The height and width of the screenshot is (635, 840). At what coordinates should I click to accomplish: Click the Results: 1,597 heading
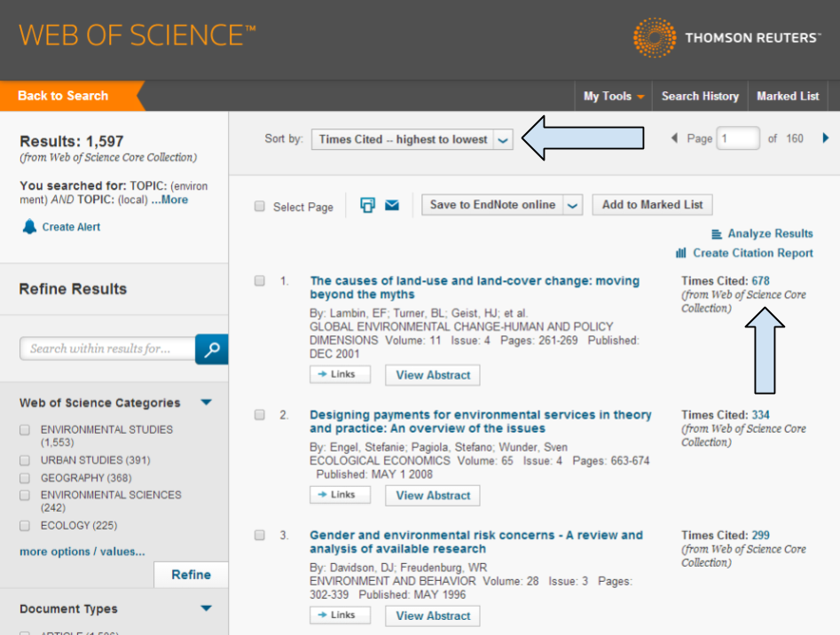click(72, 141)
